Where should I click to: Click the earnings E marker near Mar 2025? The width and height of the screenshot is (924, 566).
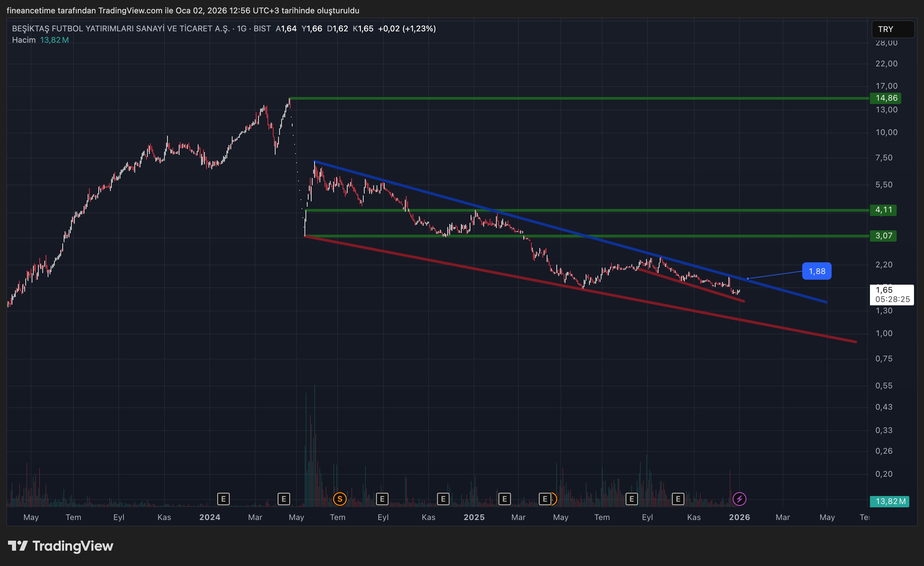click(x=505, y=499)
